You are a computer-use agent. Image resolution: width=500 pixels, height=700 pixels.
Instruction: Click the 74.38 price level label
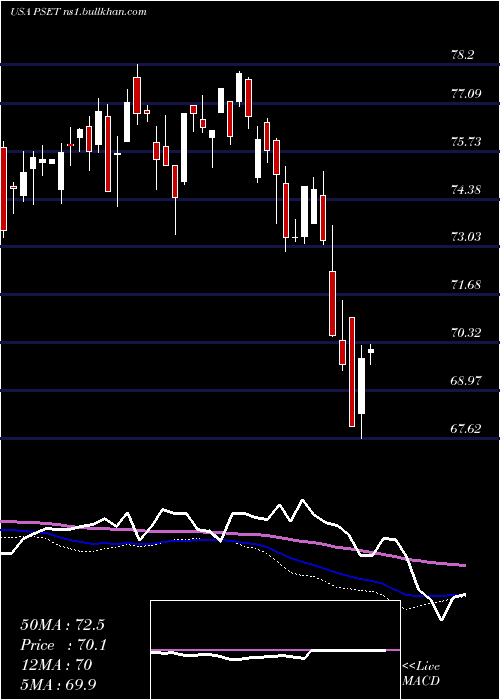(466, 190)
